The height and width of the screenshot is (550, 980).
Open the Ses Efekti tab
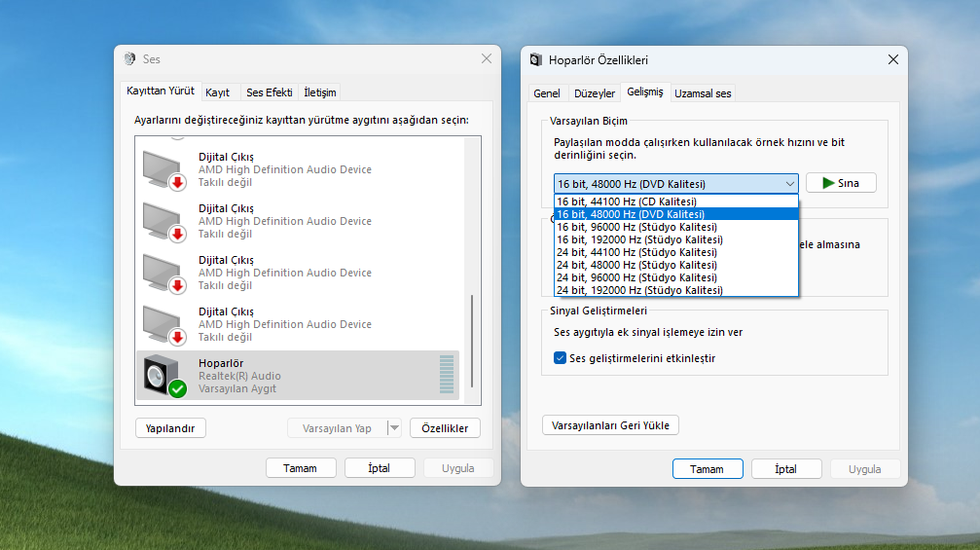pyautogui.click(x=270, y=92)
